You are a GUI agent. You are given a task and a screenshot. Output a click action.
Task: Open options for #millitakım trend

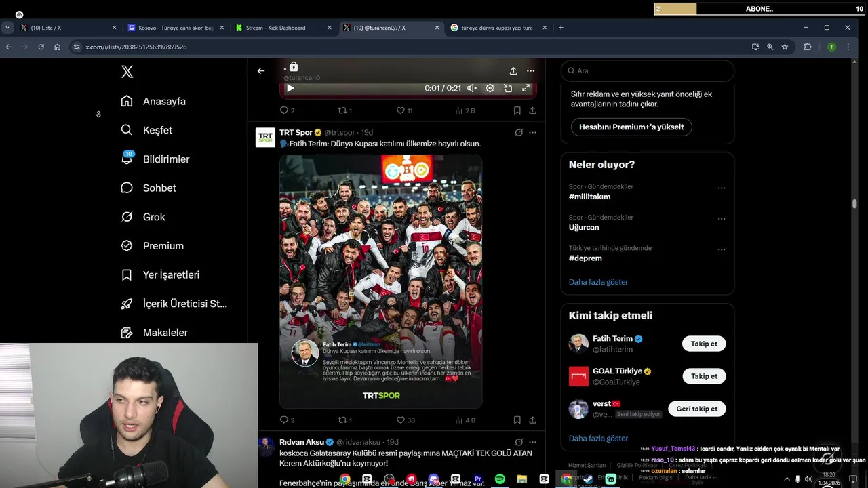[722, 188]
